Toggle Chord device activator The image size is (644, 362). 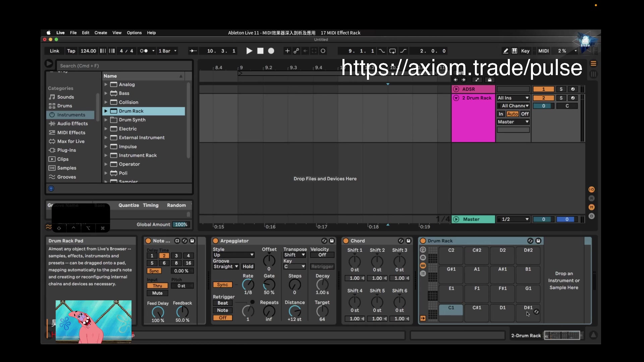tap(346, 241)
